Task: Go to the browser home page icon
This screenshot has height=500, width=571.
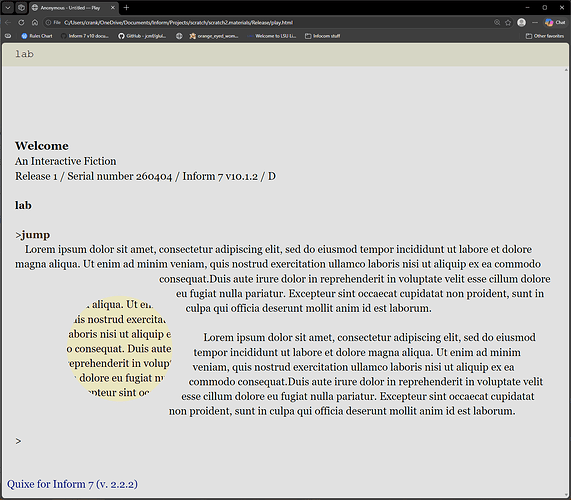Action: click(35, 23)
